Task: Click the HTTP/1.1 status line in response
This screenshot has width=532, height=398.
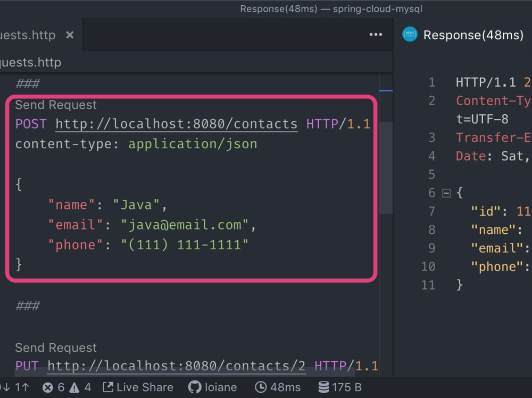Action: pyautogui.click(x=493, y=82)
